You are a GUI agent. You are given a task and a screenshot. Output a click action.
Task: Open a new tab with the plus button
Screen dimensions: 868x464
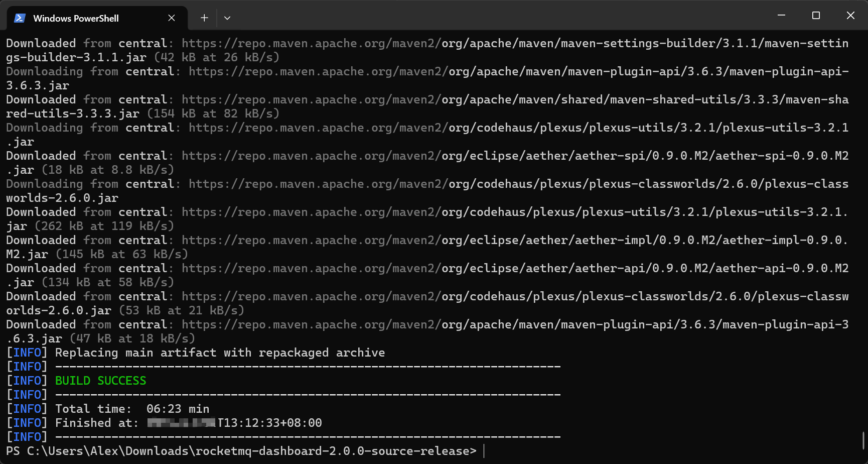click(204, 18)
